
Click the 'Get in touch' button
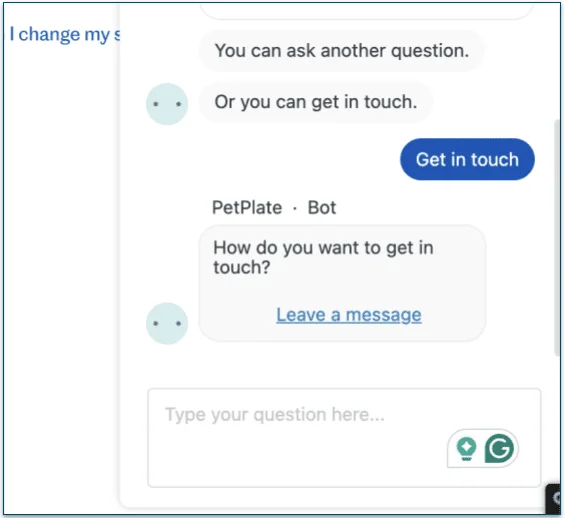pyautogui.click(x=467, y=159)
